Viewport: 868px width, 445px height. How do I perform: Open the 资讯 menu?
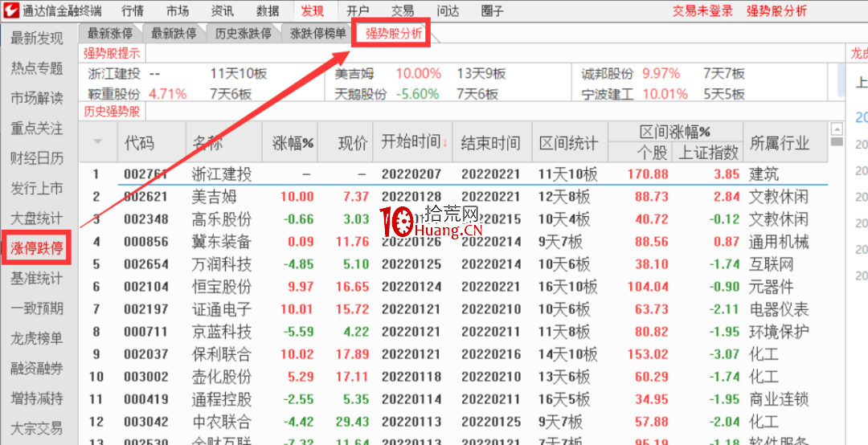click(223, 10)
